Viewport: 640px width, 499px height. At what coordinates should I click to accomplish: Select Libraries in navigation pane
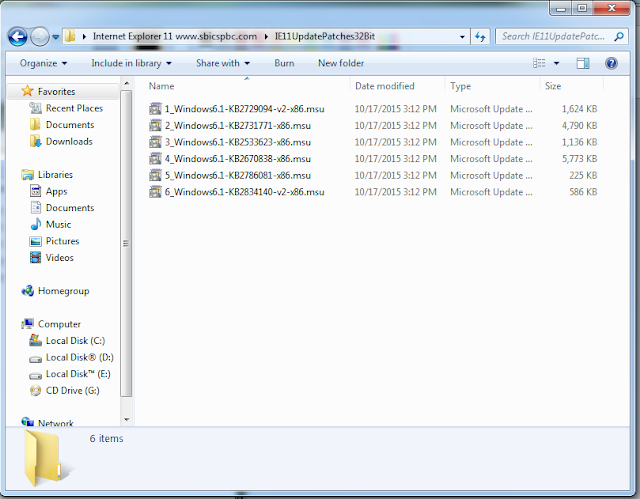55,175
